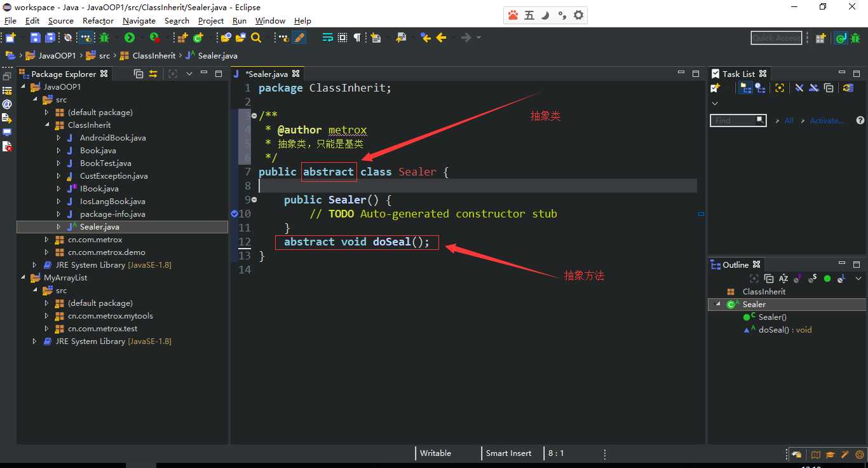Toggle Link with Editor in Package Explorer
The image size is (868, 468).
(153, 74)
